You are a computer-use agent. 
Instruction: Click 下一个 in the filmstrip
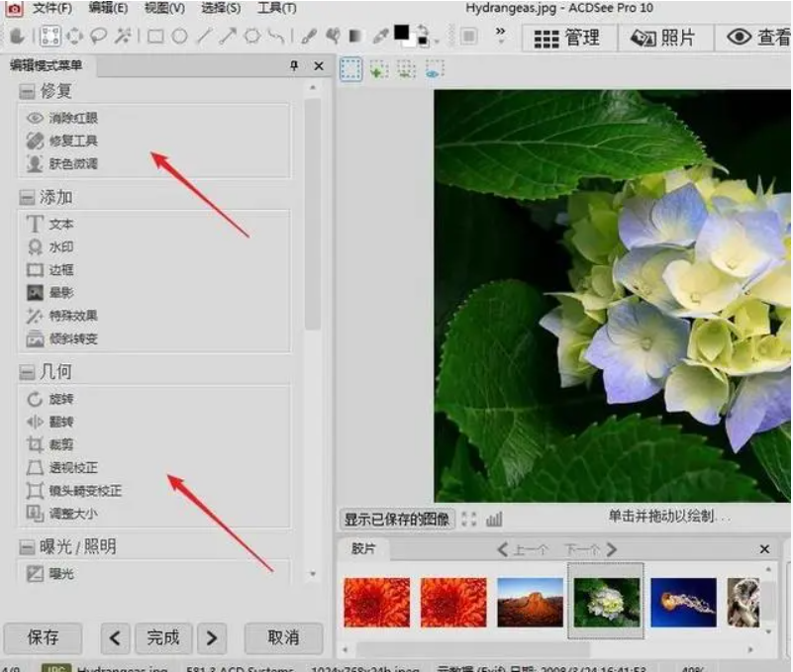pos(590,549)
